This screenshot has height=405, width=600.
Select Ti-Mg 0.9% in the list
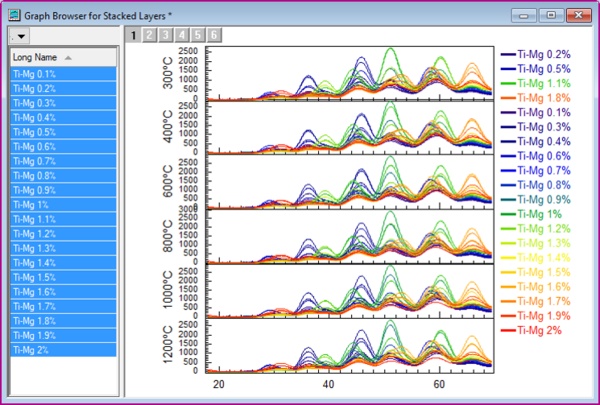(64, 190)
